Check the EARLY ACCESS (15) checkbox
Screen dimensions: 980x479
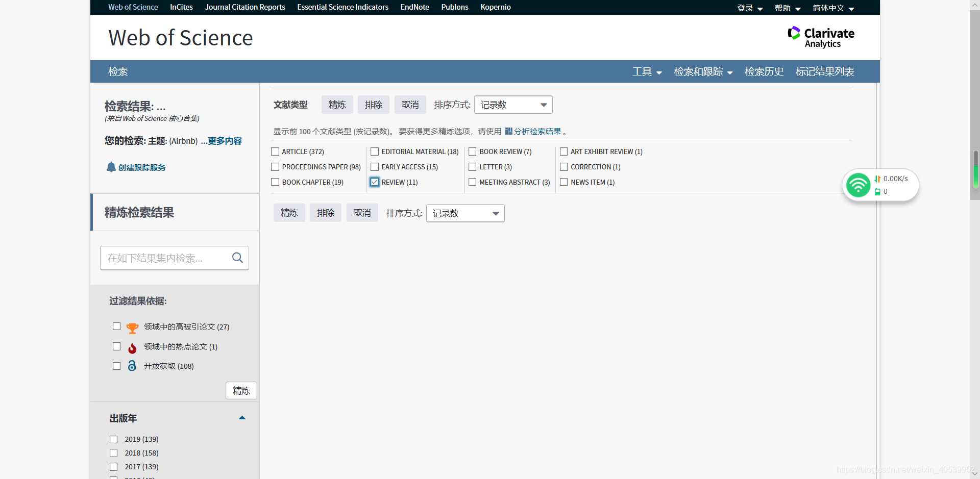pyautogui.click(x=375, y=167)
